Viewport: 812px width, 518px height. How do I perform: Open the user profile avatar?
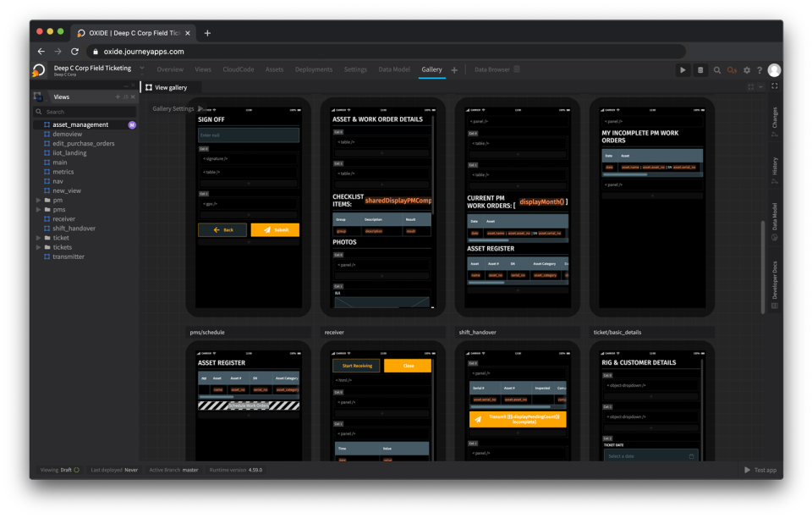tap(774, 70)
